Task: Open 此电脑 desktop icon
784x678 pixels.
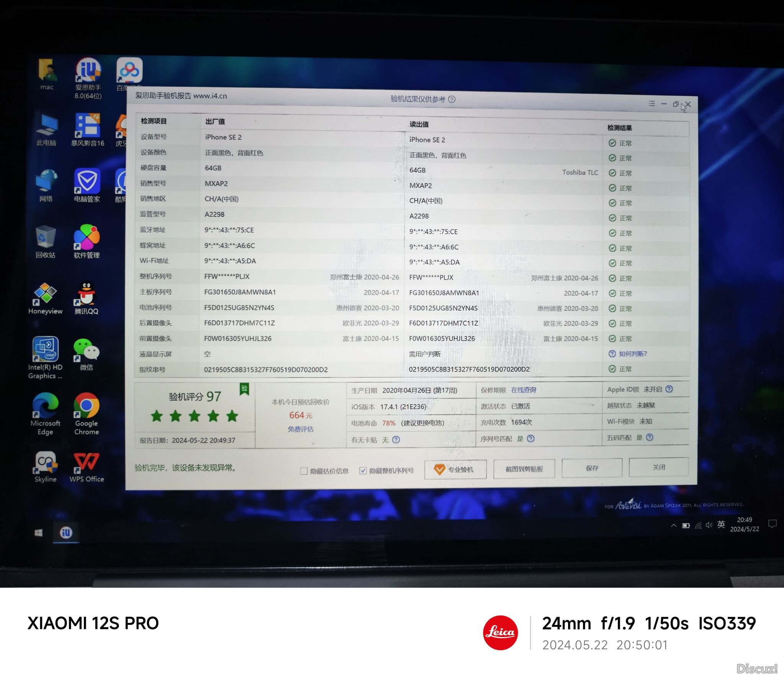Action: pos(46,130)
